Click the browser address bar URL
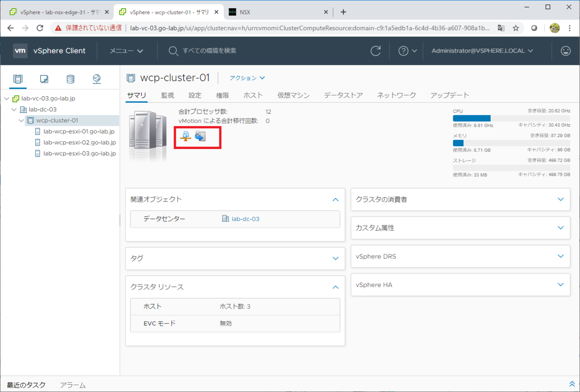Screen dimensions: 580x392 (x=309, y=28)
